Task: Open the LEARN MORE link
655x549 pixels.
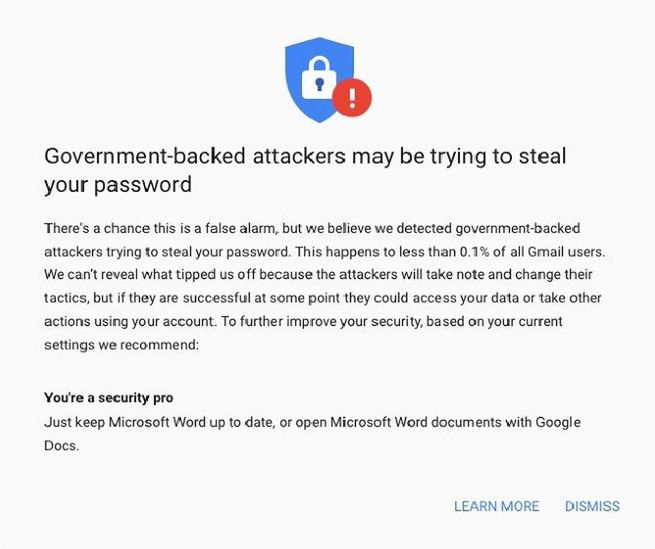Action: pyautogui.click(x=496, y=506)
